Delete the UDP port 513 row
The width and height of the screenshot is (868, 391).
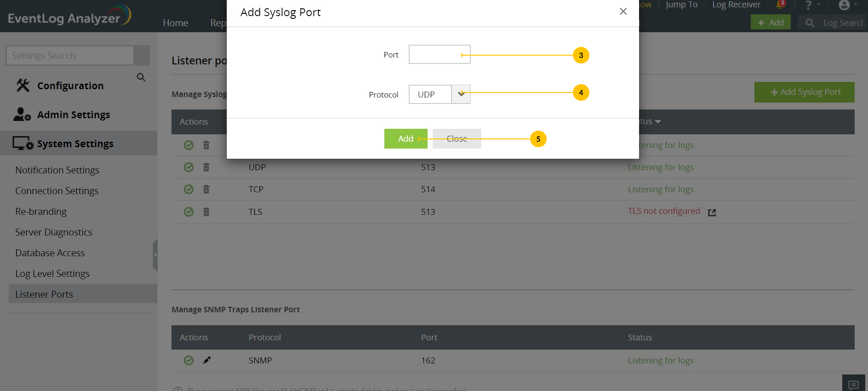[x=206, y=167]
